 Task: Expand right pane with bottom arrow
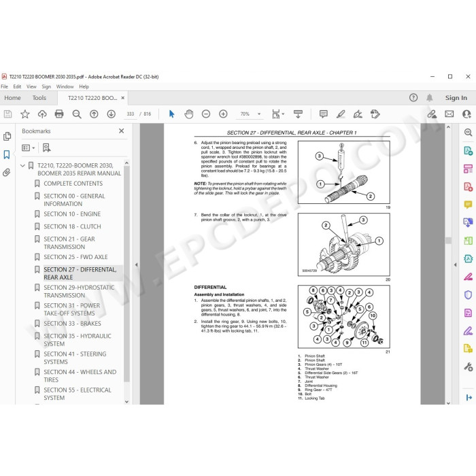pyautogui.click(x=469, y=397)
